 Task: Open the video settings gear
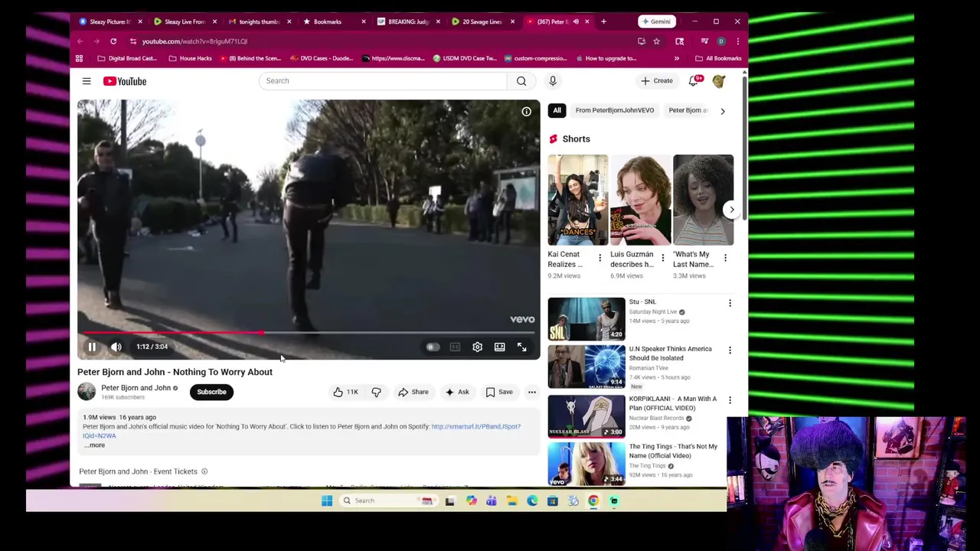pos(478,347)
